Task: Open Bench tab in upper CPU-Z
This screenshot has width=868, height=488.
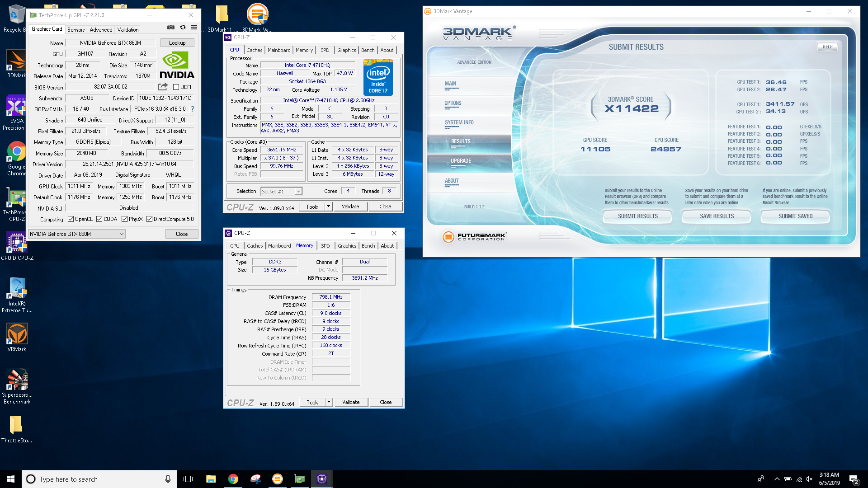Action: point(368,50)
